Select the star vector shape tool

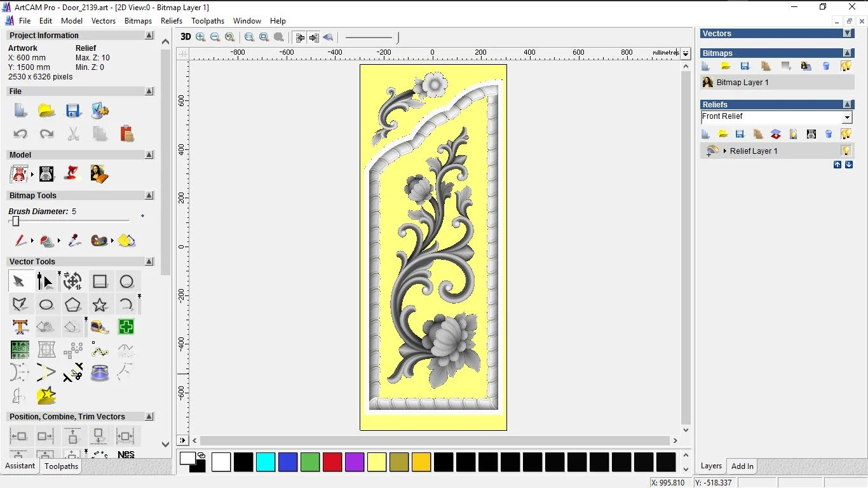coord(100,305)
